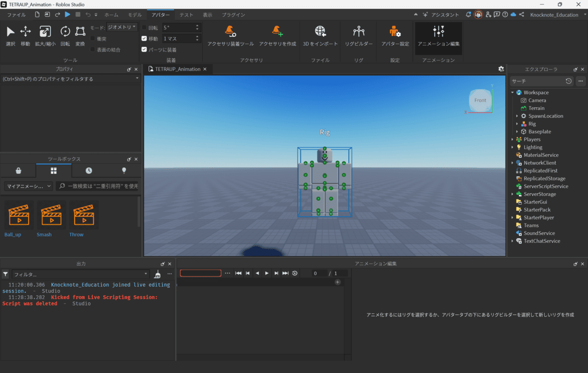Expand the TextChatService node

[512, 241]
